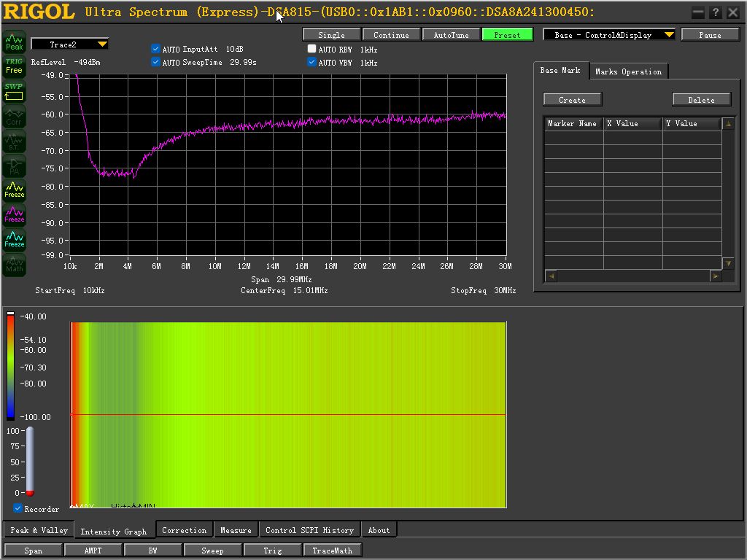
Task: Click the StartFreq 10kHz value
Action: click(94, 290)
